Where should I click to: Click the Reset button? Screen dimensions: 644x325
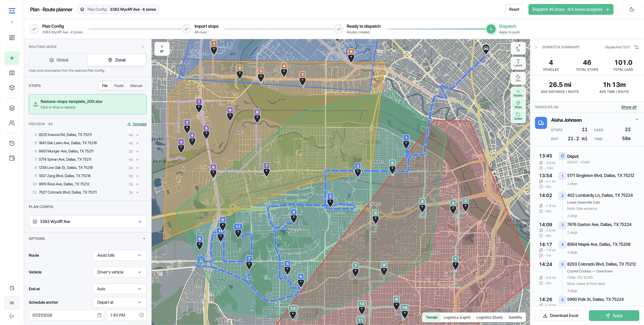click(x=514, y=10)
